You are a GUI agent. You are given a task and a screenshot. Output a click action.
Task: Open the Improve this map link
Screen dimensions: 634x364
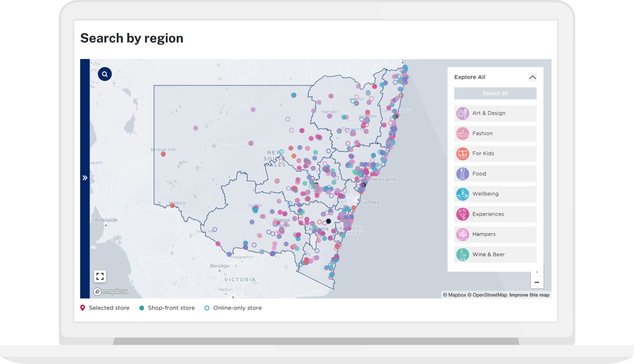pos(529,295)
